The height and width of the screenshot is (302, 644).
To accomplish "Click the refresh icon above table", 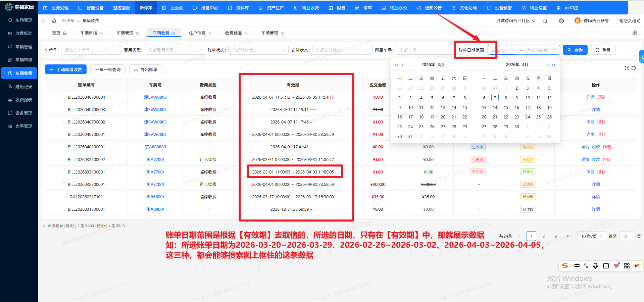I will coord(634,68).
